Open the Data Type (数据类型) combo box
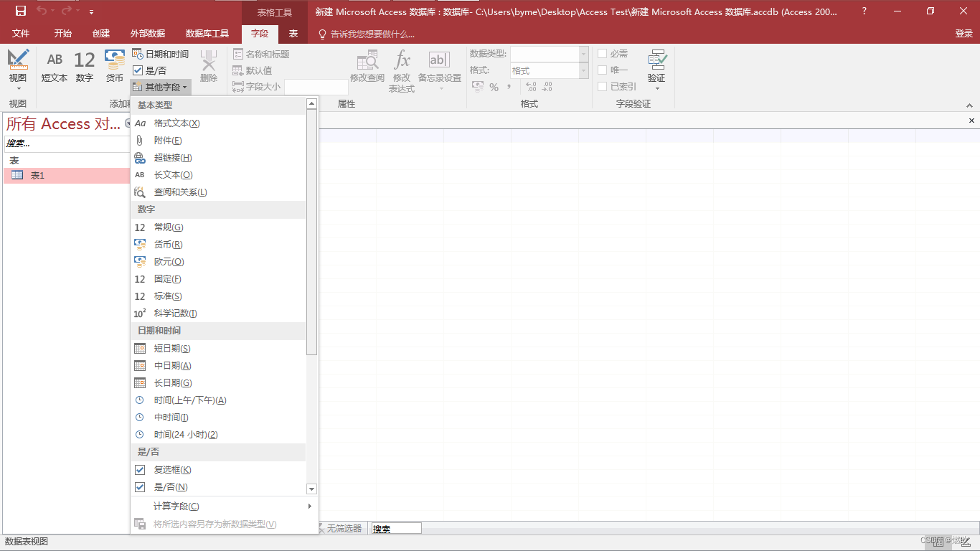The width and height of the screenshot is (980, 551). click(x=550, y=54)
